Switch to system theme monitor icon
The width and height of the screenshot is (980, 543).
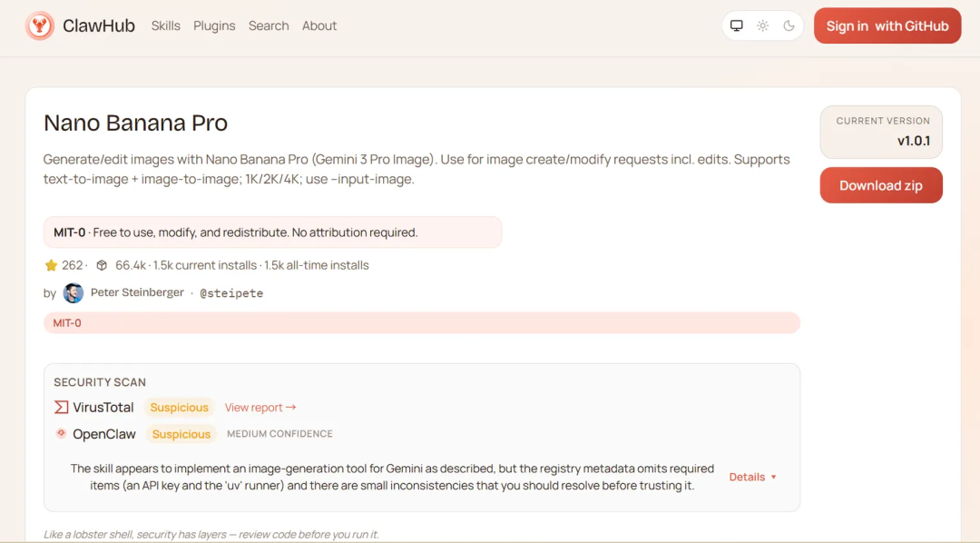(x=737, y=25)
